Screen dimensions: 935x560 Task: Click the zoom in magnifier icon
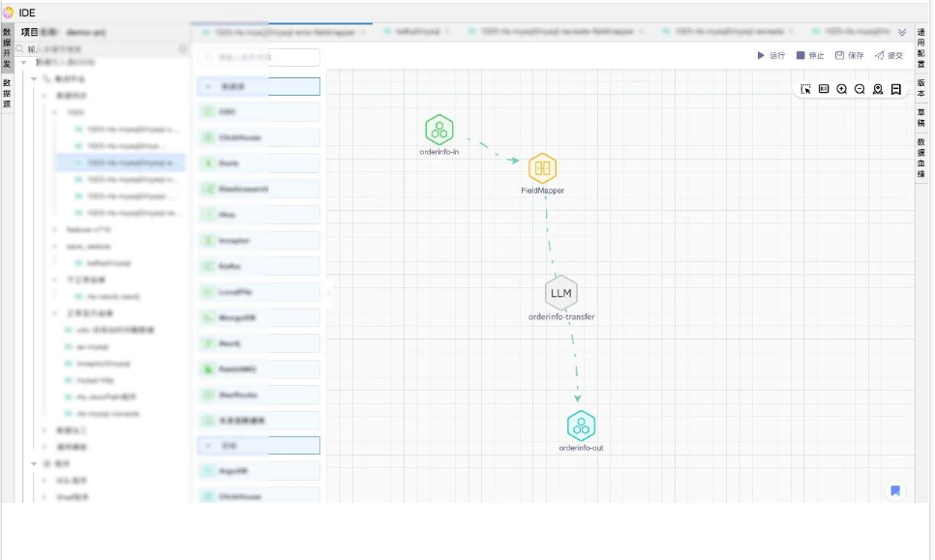(x=842, y=89)
